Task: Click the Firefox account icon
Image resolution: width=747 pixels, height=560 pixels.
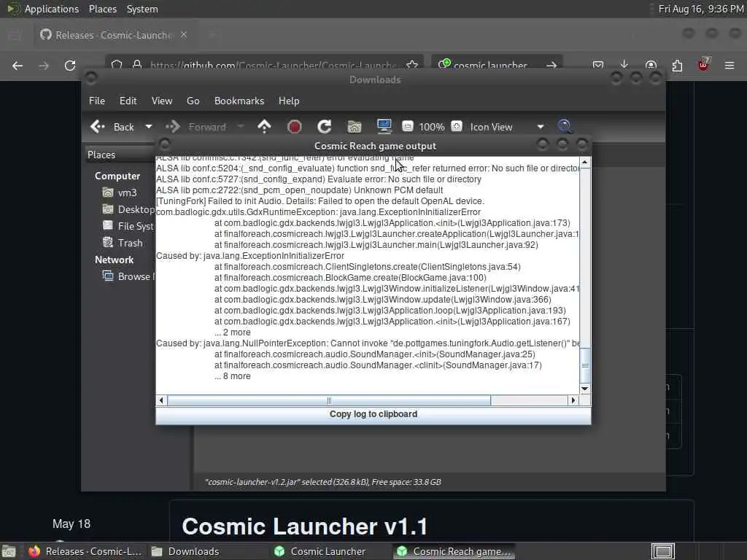Action: pyautogui.click(x=651, y=65)
